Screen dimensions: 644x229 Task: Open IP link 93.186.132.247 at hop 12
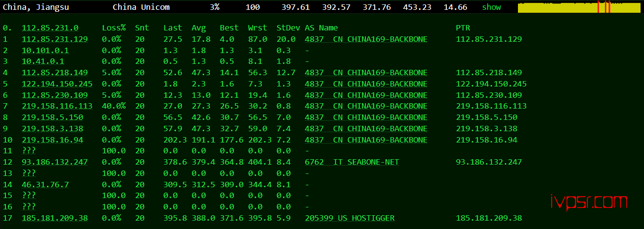[55, 162]
